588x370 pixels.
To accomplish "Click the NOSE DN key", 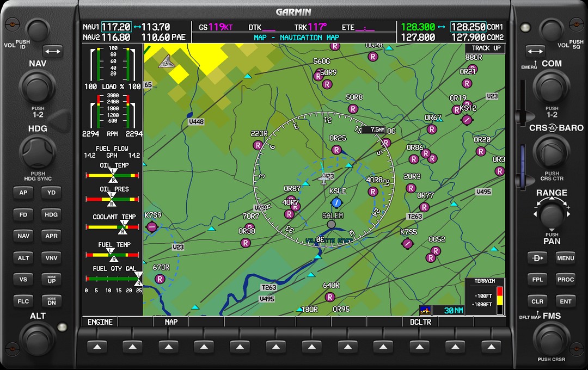I will (x=51, y=301).
